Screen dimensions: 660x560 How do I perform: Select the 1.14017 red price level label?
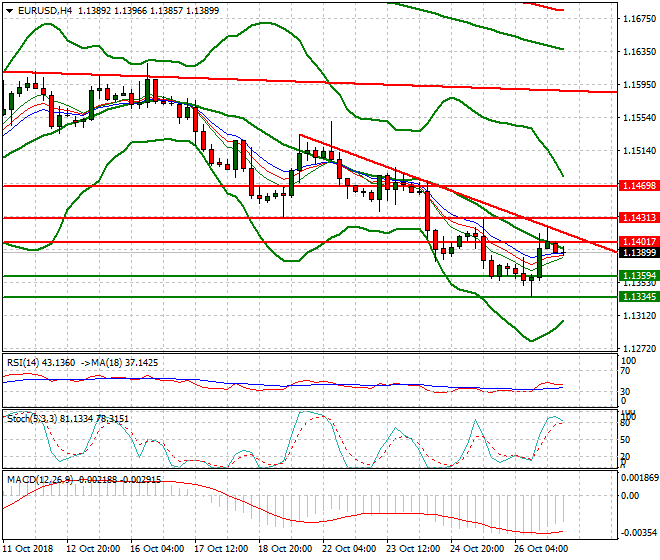[x=639, y=242]
